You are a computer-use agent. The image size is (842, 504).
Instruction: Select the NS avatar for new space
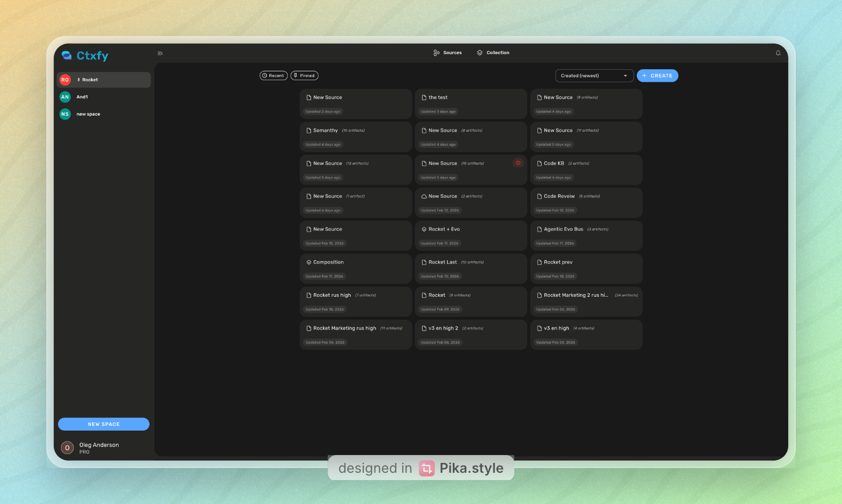click(65, 114)
